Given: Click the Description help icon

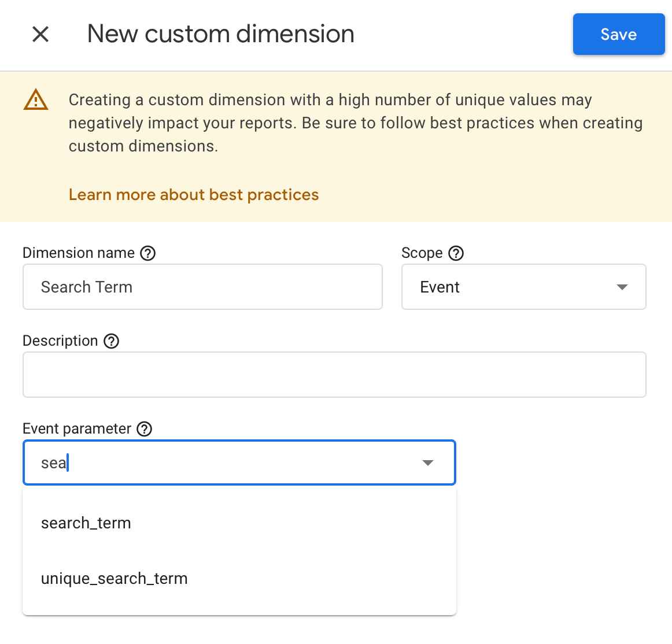Looking at the screenshot, I should [x=112, y=341].
